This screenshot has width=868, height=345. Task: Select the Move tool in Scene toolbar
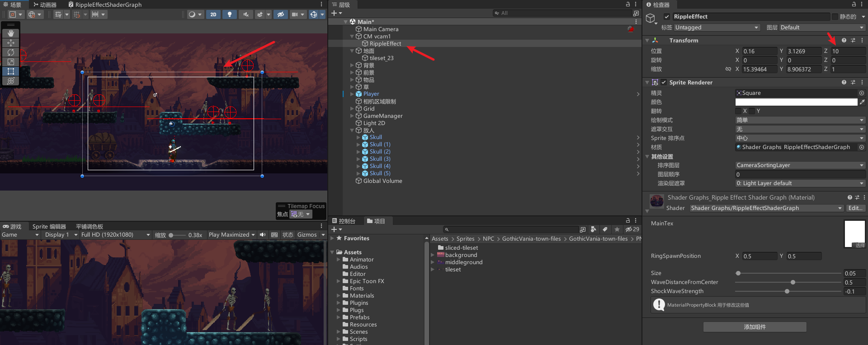[x=11, y=43]
